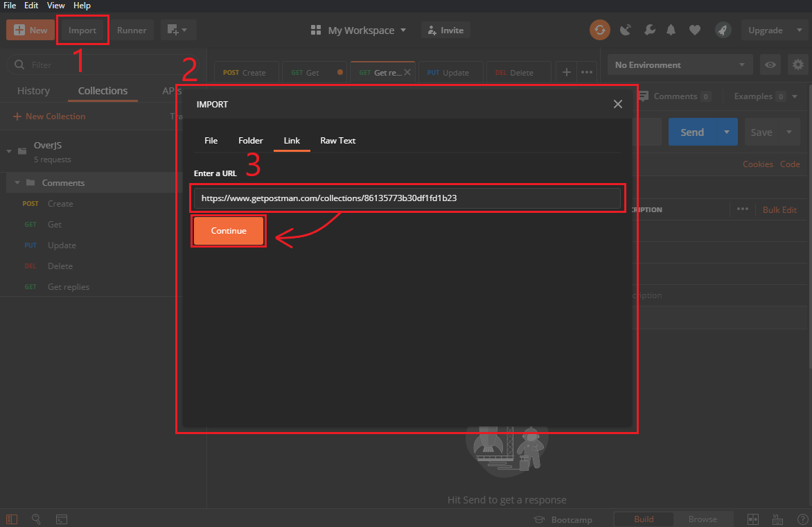Close the Get re... request tab
Screen dimensions: 812x527
click(407, 72)
